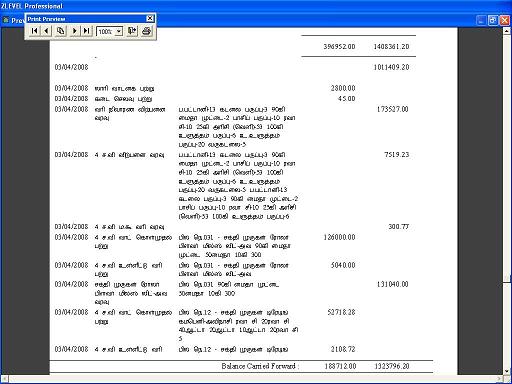Click the amount 126000.00
The width and height of the screenshot is (512, 384).
[339, 237]
